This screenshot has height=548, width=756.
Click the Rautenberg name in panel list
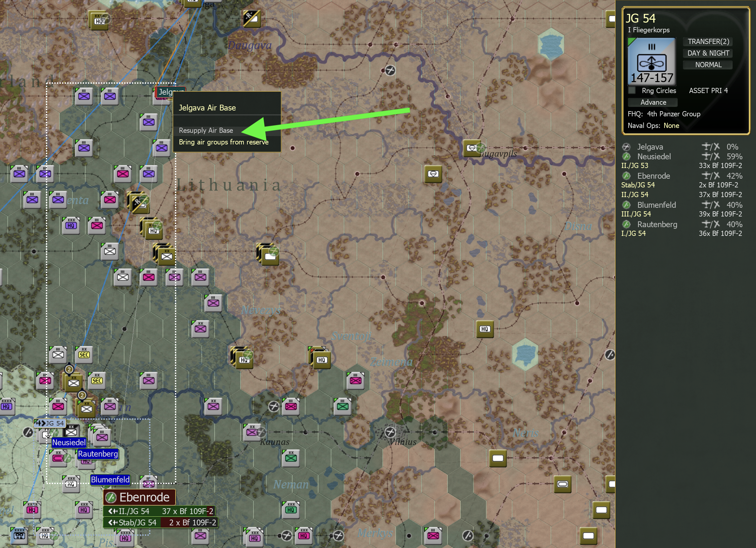(657, 224)
